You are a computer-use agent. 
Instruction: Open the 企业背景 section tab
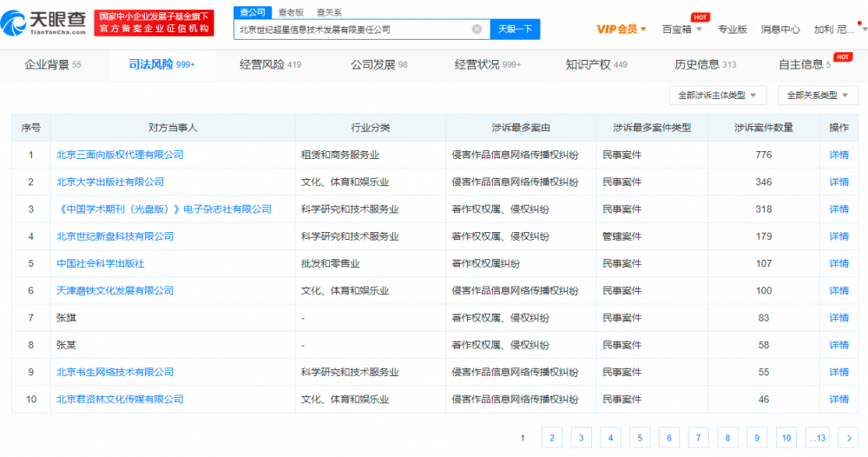tap(53, 65)
